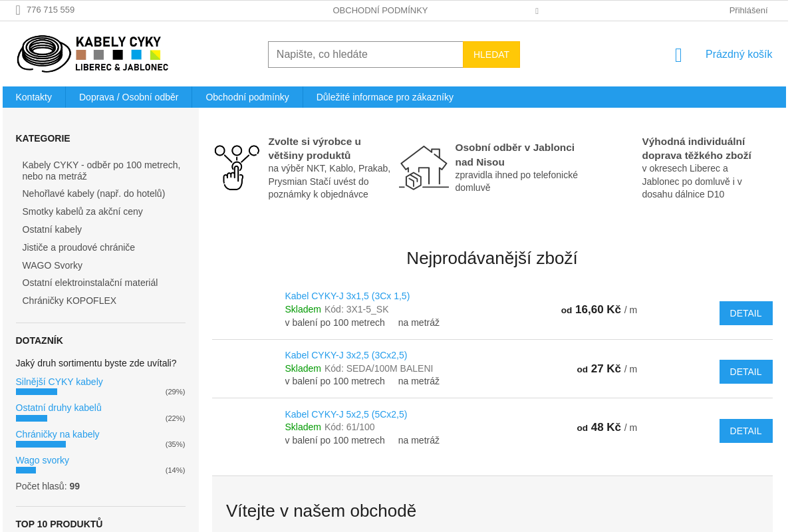Vote for Chráničky na kabely
This screenshot has height=532, width=798.
coord(58,434)
